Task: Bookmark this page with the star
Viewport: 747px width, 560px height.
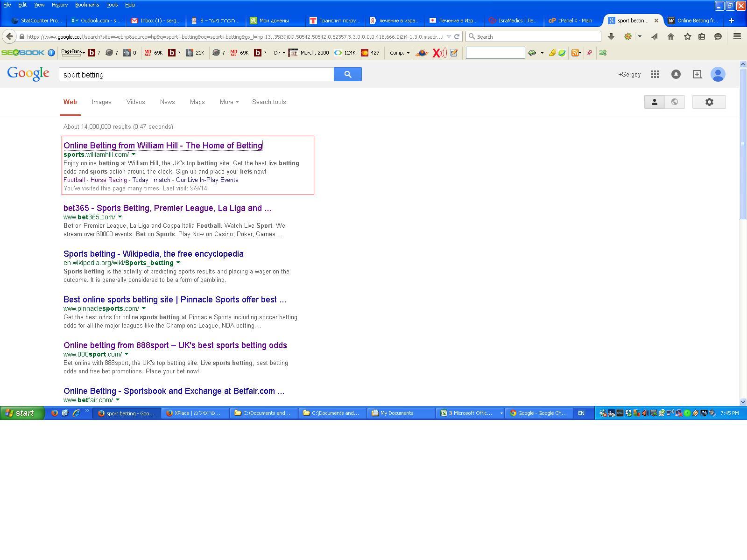Action: click(687, 36)
